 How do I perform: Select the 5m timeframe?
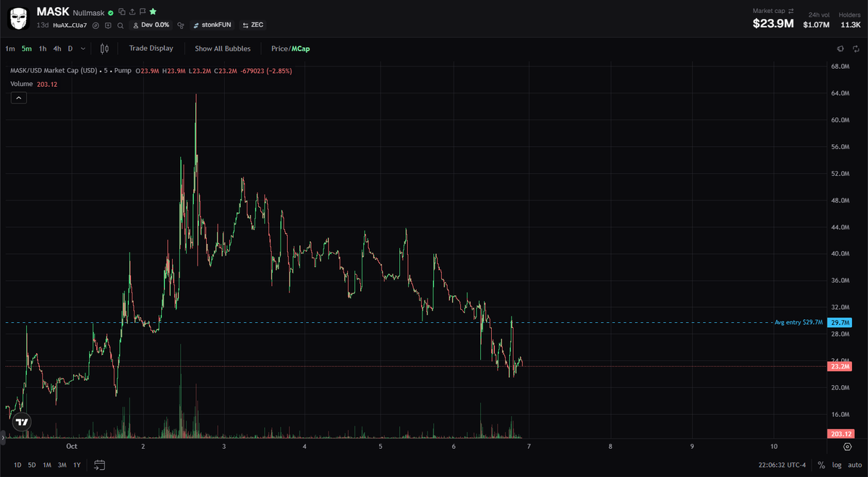coord(27,48)
